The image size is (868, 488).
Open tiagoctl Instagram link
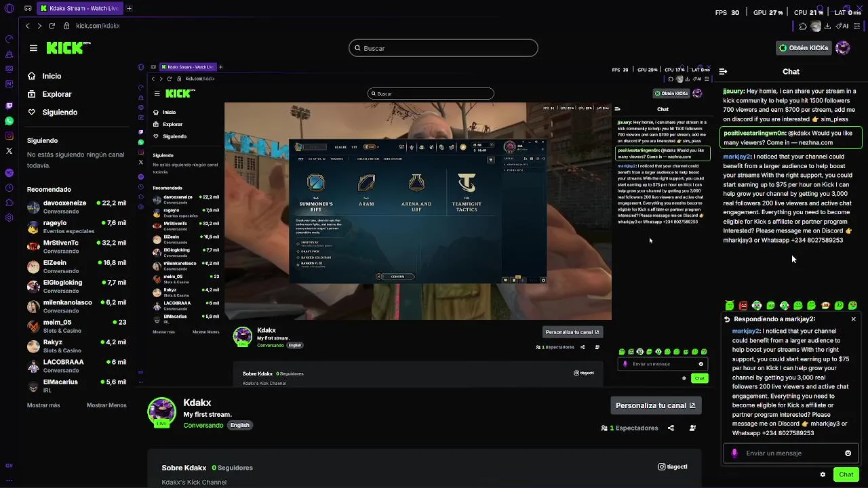click(x=673, y=466)
